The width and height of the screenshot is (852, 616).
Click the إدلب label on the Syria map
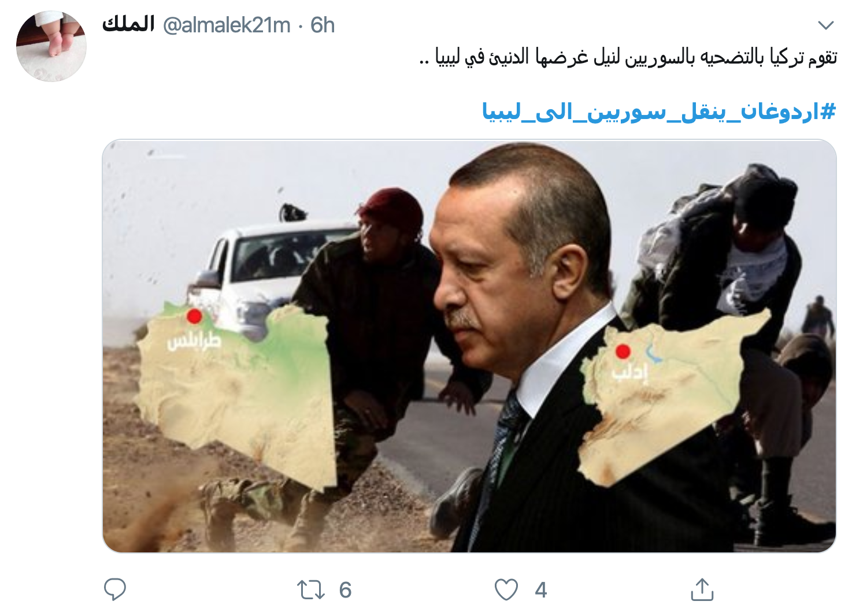631,373
